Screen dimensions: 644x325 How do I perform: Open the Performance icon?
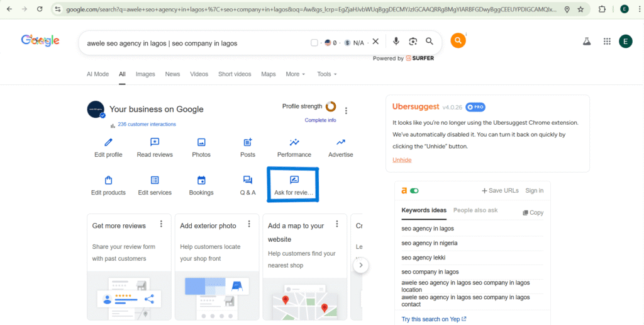pos(294,143)
